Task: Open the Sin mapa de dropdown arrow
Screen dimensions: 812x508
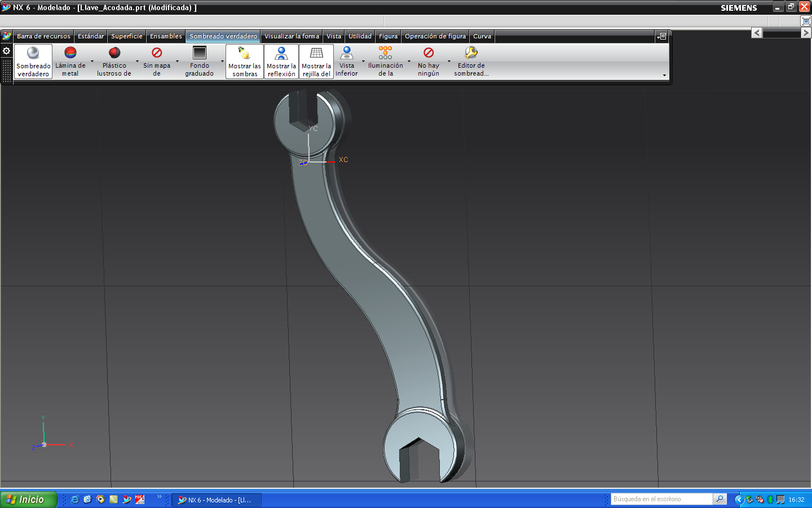Action: click(177, 62)
